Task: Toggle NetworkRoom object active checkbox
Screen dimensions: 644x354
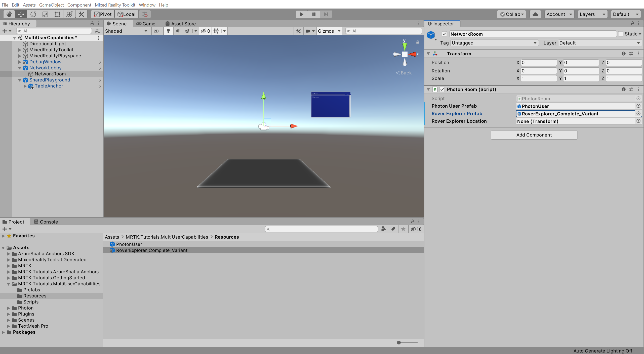Action: [444, 34]
